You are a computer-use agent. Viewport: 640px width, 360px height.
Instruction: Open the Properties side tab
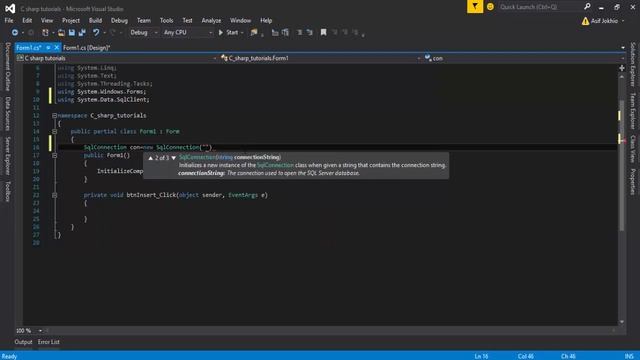click(633, 182)
